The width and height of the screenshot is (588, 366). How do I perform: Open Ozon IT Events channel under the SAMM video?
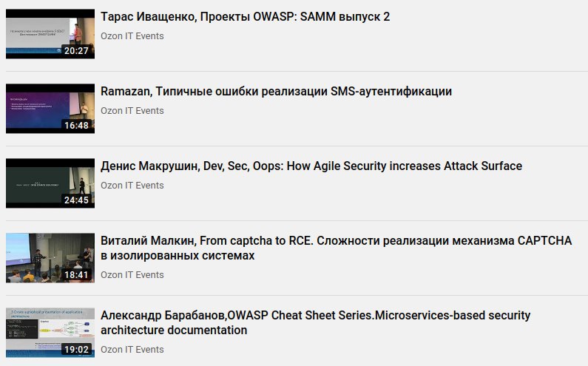click(x=132, y=35)
